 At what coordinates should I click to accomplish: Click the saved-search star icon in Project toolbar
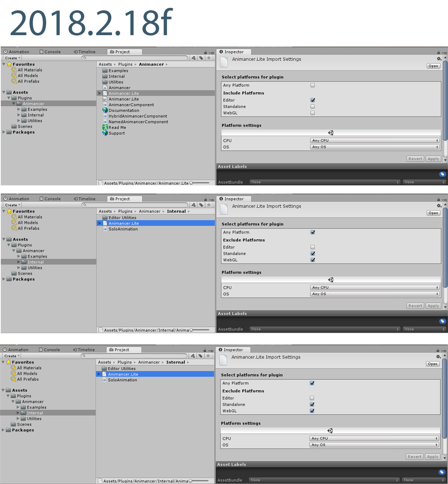[209, 58]
